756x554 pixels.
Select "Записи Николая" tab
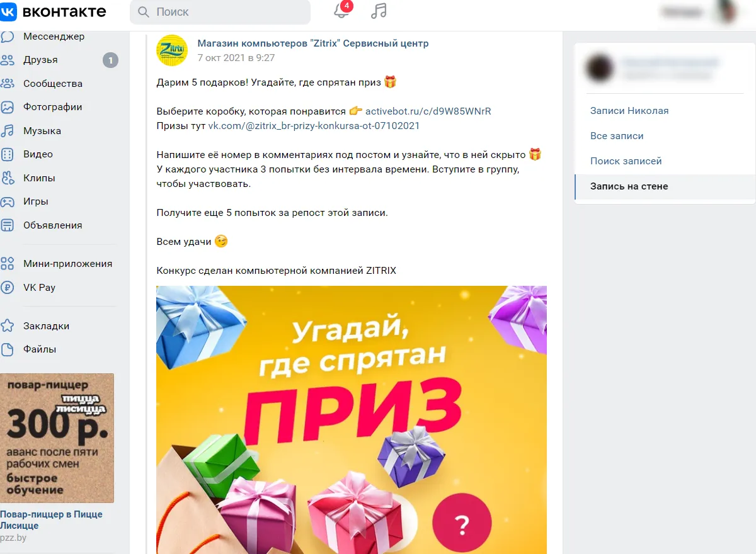click(629, 111)
